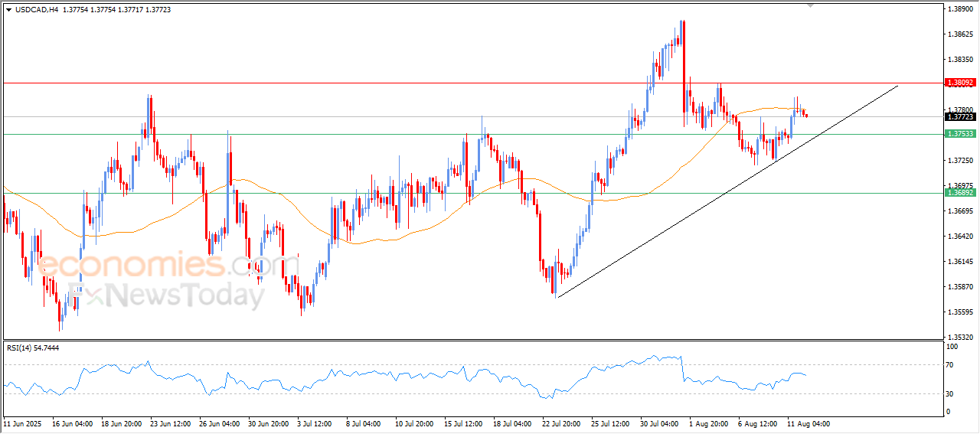Click the 23 Jun 12:00 time label

coord(171,423)
